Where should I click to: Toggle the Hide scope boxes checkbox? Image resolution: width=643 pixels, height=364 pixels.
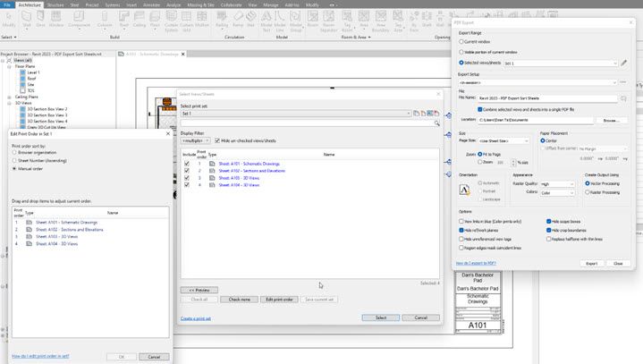tap(549, 222)
